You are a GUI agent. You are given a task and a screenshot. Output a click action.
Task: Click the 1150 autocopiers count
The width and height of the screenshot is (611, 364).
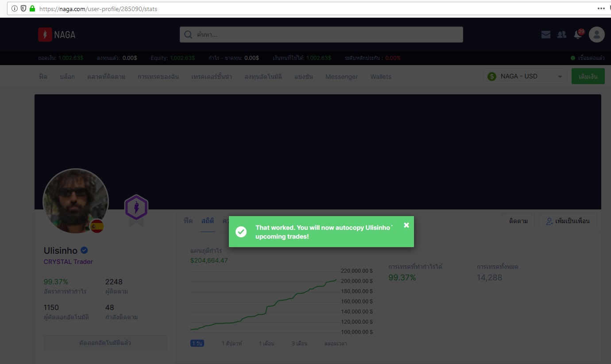51,307
